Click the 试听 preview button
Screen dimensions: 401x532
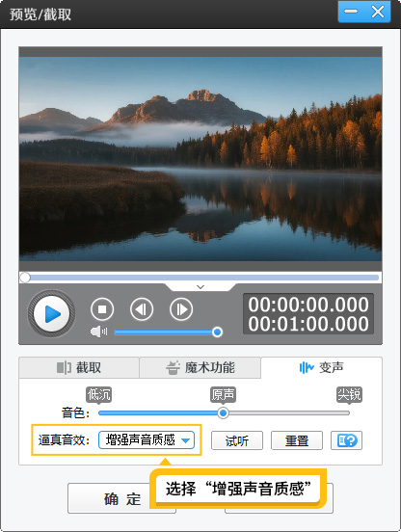(237, 440)
